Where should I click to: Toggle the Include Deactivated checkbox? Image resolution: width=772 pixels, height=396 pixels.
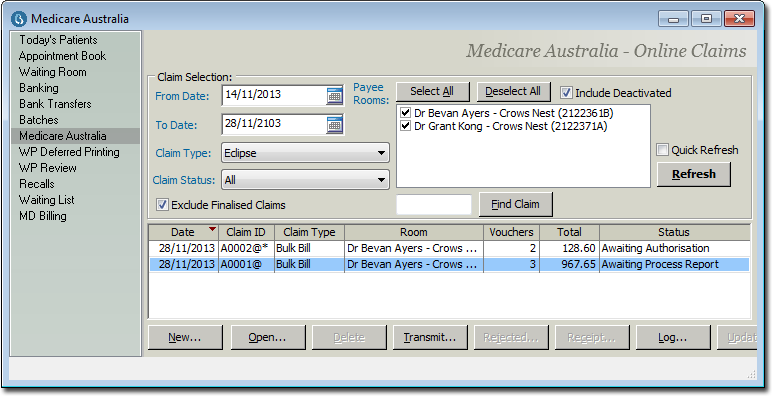566,93
